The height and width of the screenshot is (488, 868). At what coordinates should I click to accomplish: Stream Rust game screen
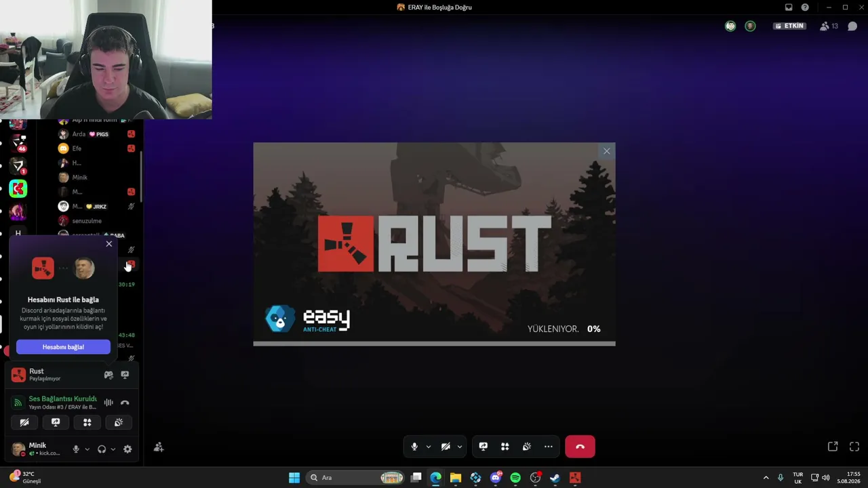click(125, 375)
